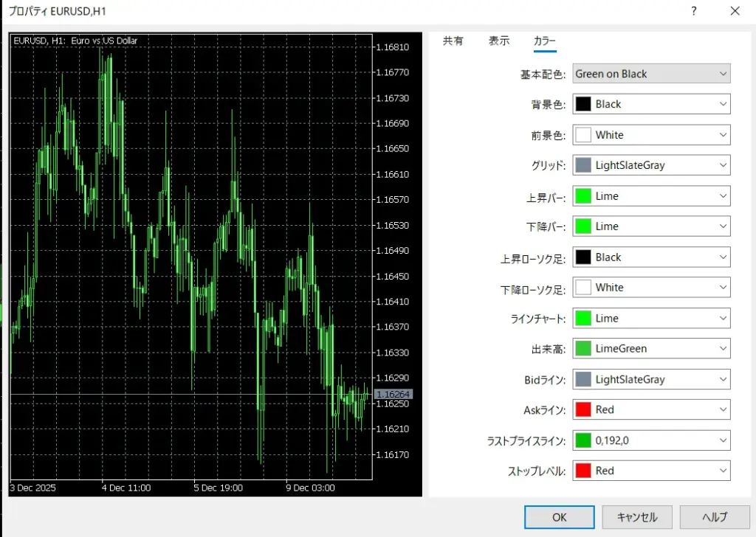Click the lime swatch for 上昇バー
Image resolution: width=756 pixels, height=537 pixels.
pos(583,196)
